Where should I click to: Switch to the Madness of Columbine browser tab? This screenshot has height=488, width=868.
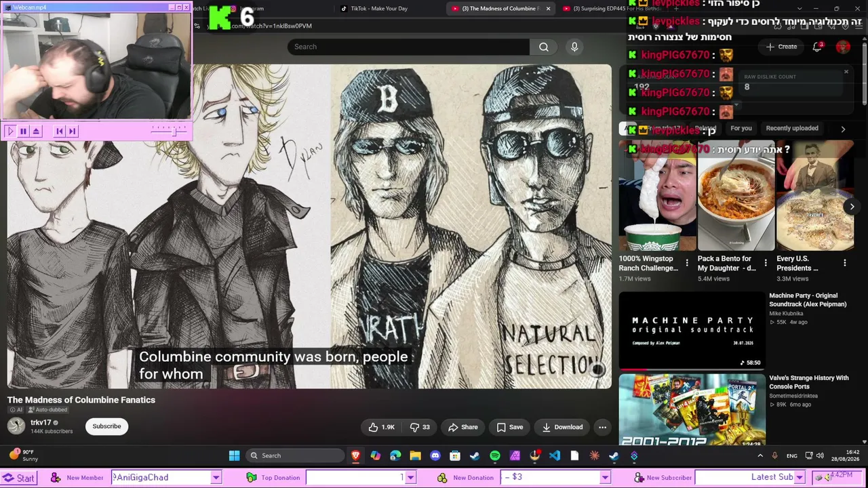click(500, 9)
